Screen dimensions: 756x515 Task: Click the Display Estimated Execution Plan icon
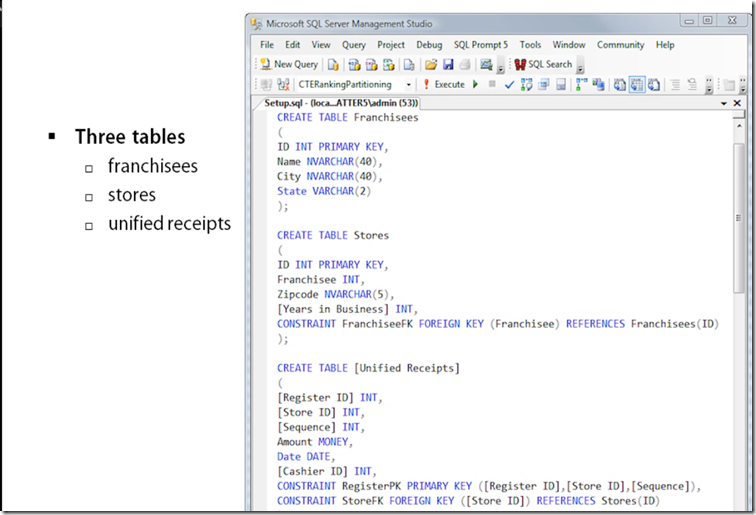(x=526, y=85)
